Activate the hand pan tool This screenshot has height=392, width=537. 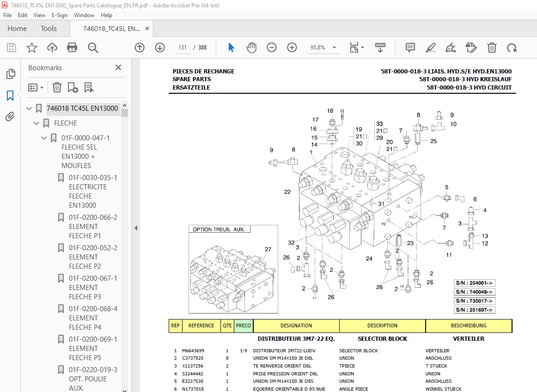point(251,48)
